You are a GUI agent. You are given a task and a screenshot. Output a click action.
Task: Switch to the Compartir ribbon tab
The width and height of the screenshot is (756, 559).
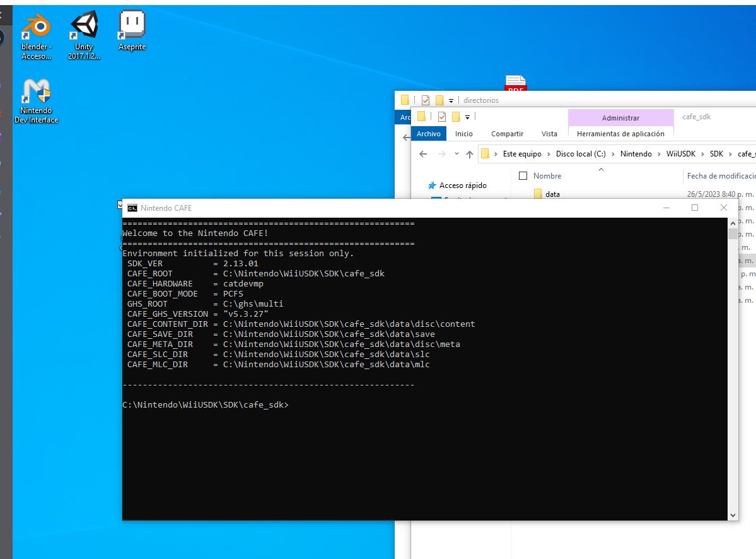[507, 134]
